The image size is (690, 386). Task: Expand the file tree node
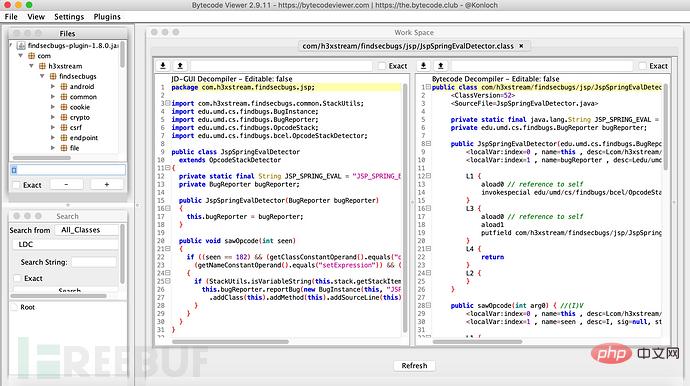coord(53,148)
